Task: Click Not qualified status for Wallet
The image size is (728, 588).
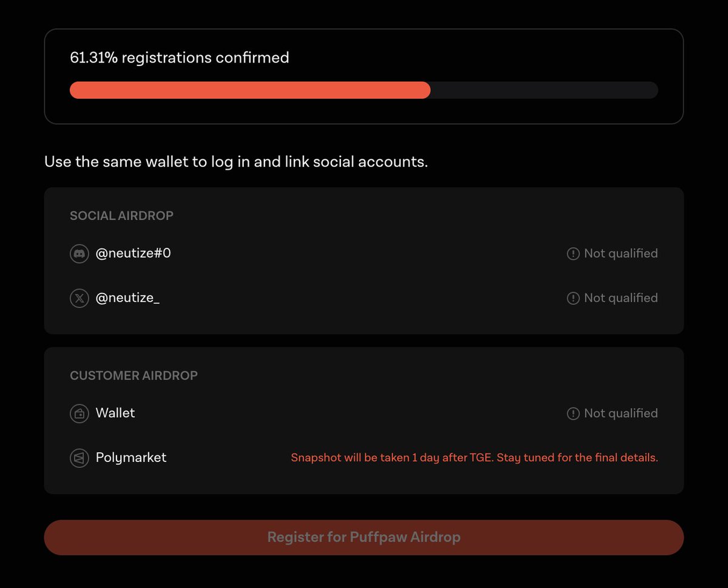Action: [621, 413]
